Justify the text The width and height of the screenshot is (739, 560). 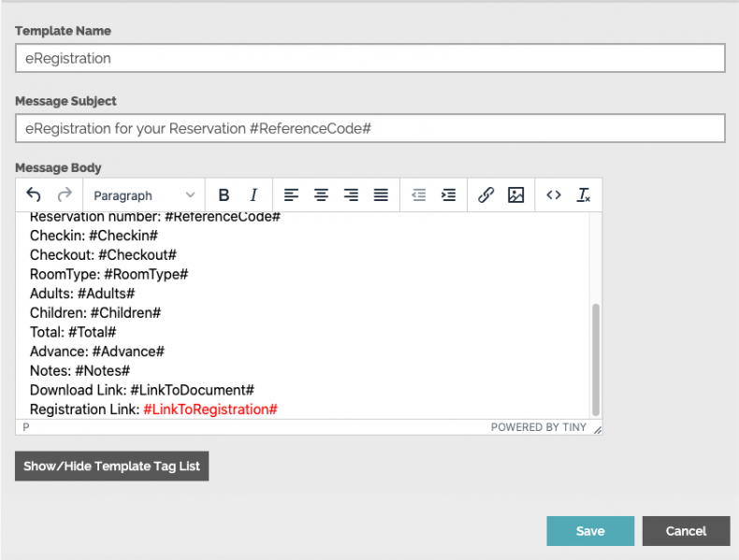381,195
